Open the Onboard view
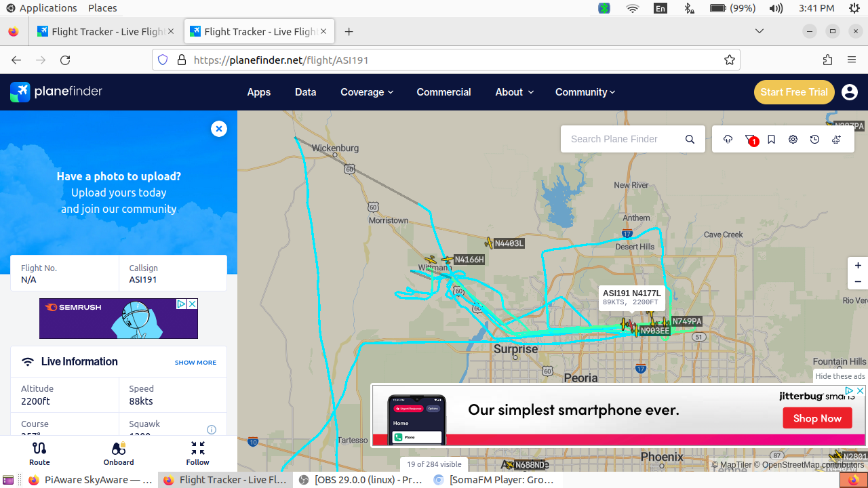Image resolution: width=868 pixels, height=488 pixels. pyautogui.click(x=119, y=454)
